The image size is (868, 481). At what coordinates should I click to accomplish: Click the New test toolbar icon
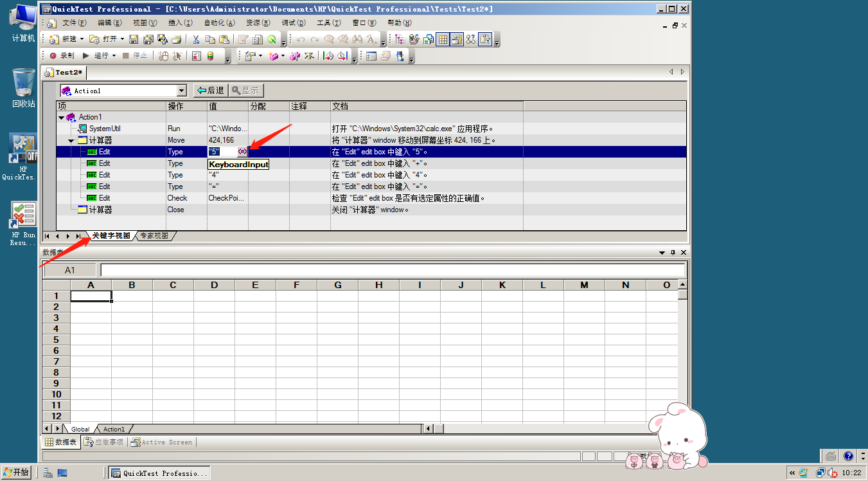(53, 39)
